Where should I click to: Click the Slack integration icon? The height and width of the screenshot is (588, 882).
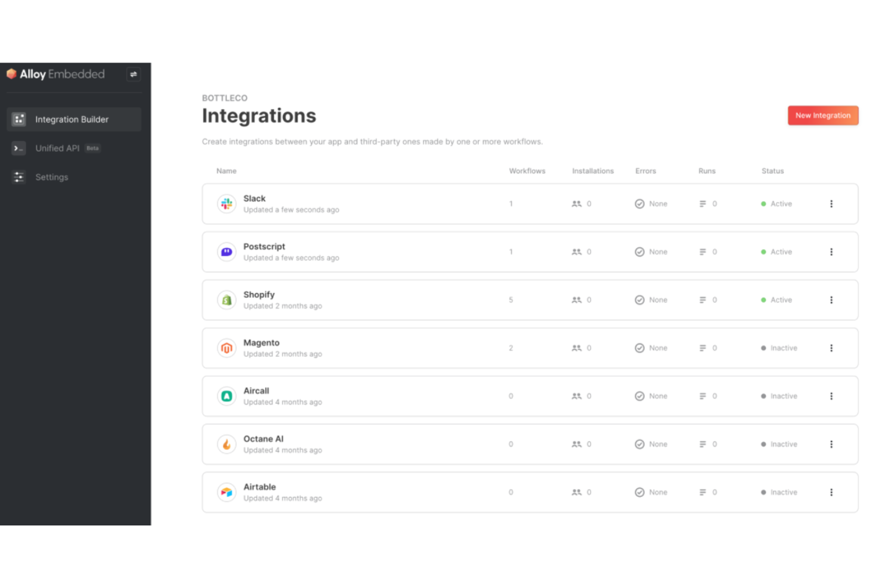226,204
